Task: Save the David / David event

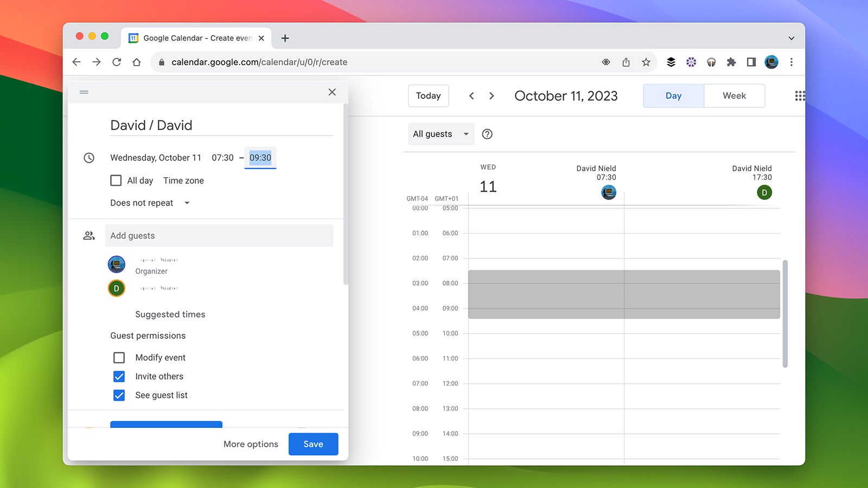Action: click(313, 444)
